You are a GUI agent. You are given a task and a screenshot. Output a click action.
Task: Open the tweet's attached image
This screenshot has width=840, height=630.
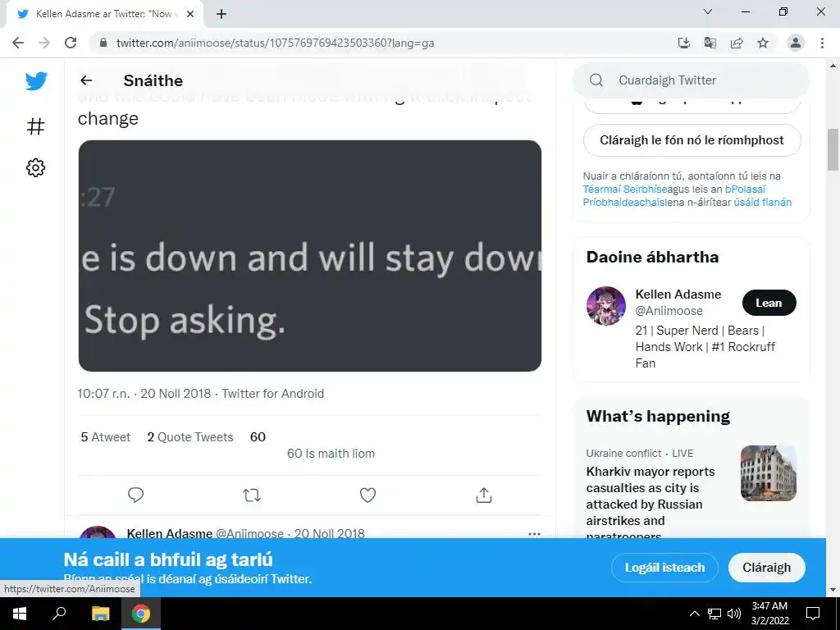(x=309, y=256)
